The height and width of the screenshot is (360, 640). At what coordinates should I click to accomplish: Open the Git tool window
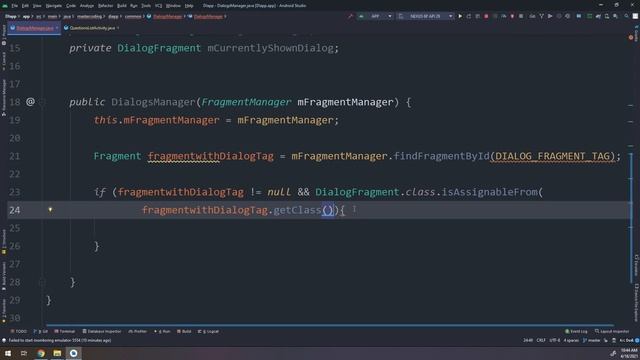point(41,331)
